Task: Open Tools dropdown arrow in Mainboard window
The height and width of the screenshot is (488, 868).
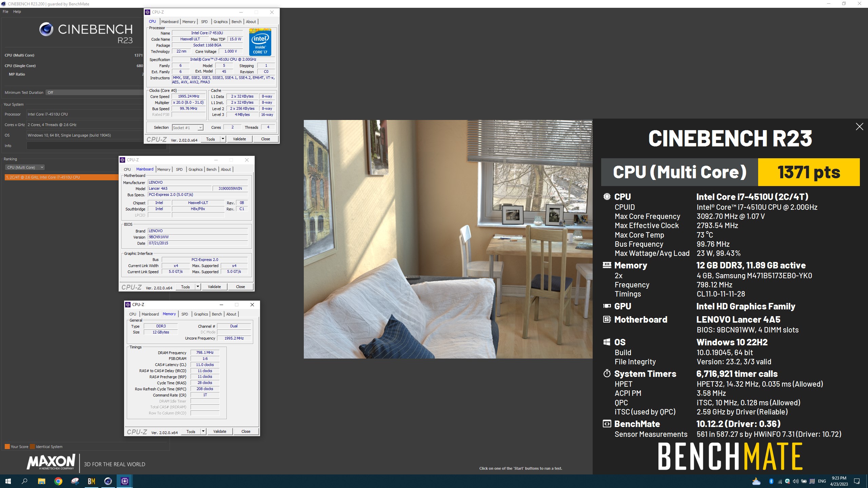Action: pyautogui.click(x=198, y=287)
